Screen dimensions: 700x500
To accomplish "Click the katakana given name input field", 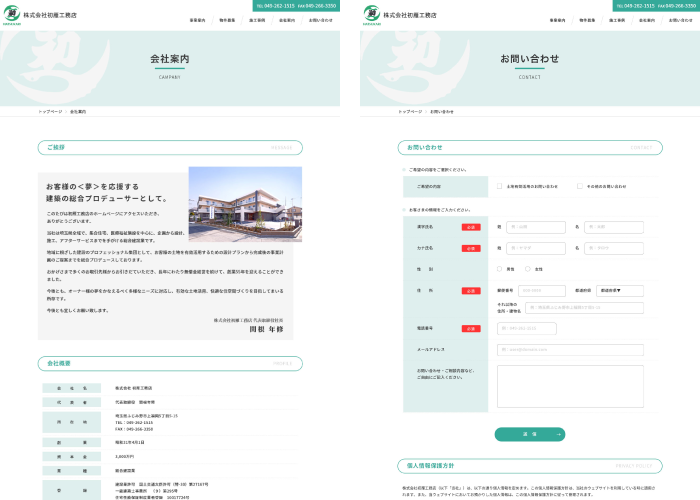I will [614, 248].
